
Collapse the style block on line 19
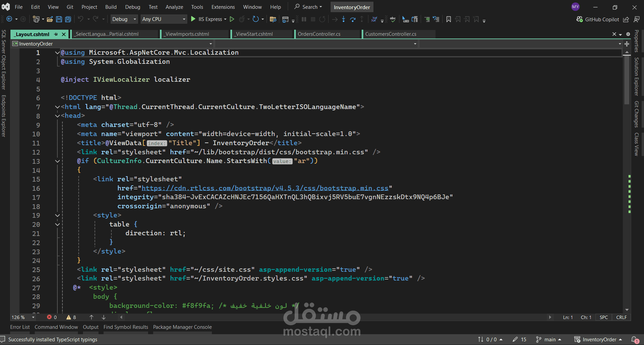coord(57,215)
